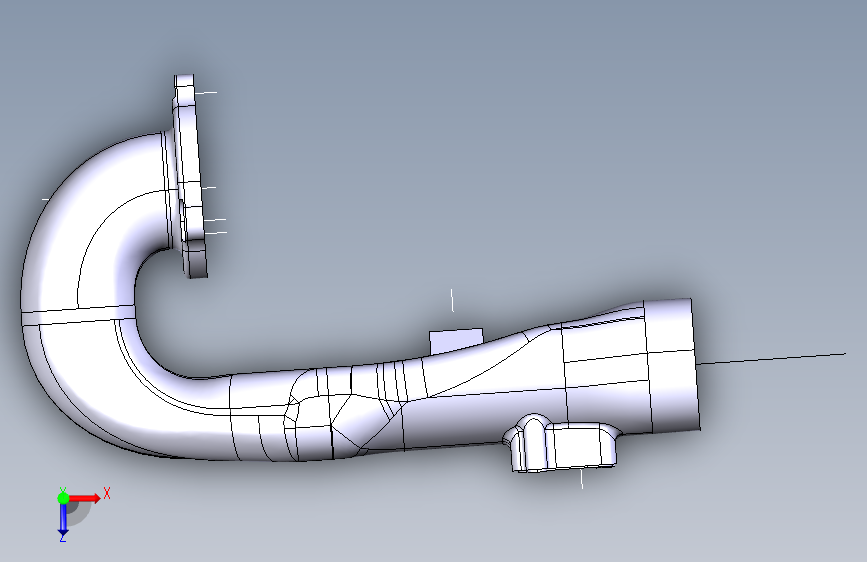Click the green Y axis dot of the triad

[x=63, y=498]
